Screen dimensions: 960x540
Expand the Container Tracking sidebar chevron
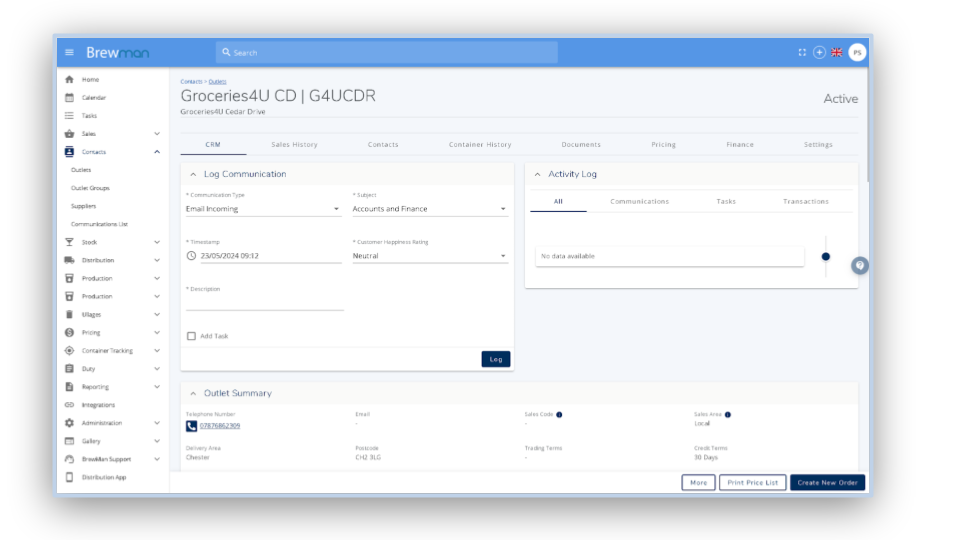157,351
